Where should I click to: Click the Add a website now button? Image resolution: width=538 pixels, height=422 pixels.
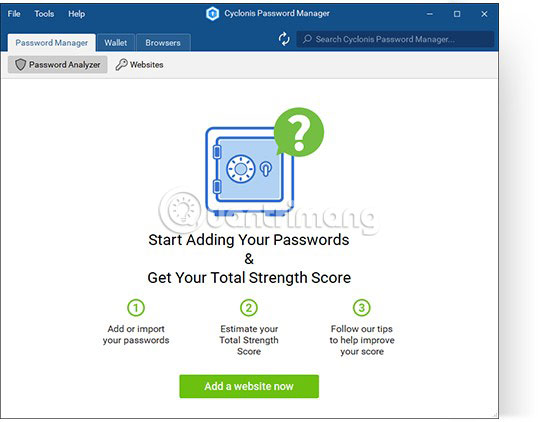pos(249,386)
